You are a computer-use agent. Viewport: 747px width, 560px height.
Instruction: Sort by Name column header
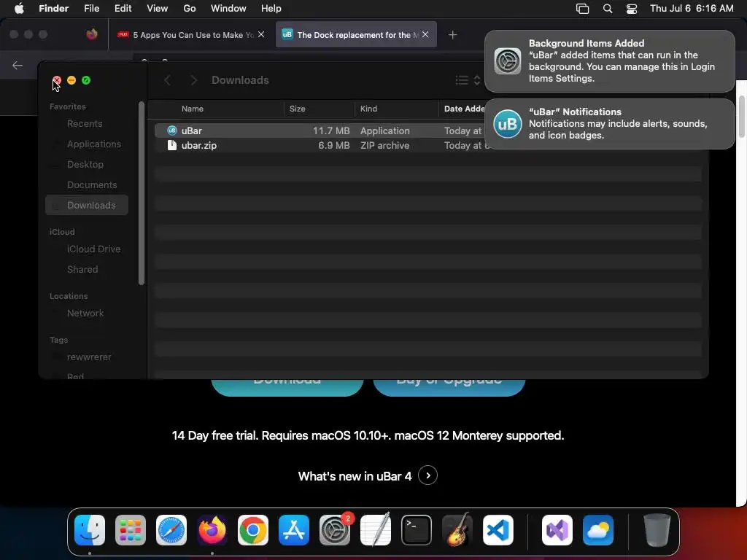point(193,109)
